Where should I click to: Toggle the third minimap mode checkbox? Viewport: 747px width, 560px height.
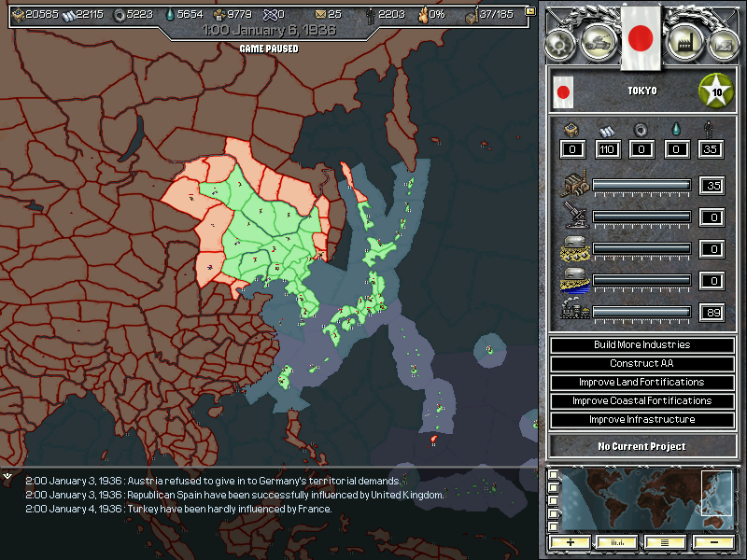coord(554,499)
